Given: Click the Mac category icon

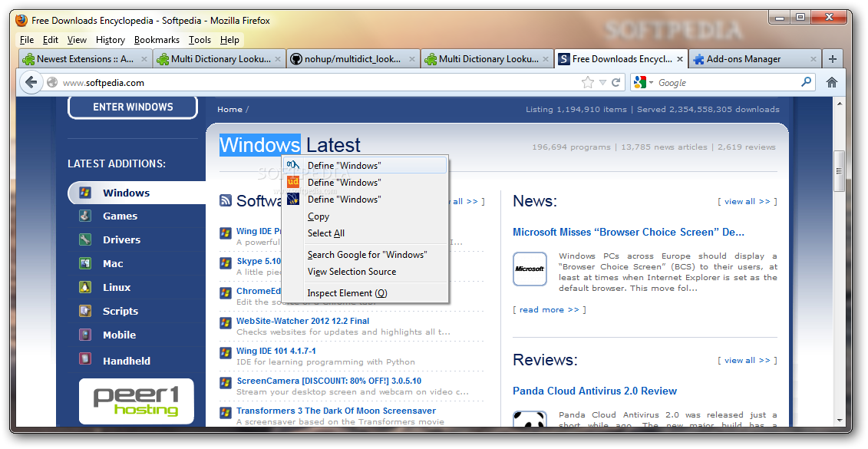Looking at the screenshot, I should [84, 263].
